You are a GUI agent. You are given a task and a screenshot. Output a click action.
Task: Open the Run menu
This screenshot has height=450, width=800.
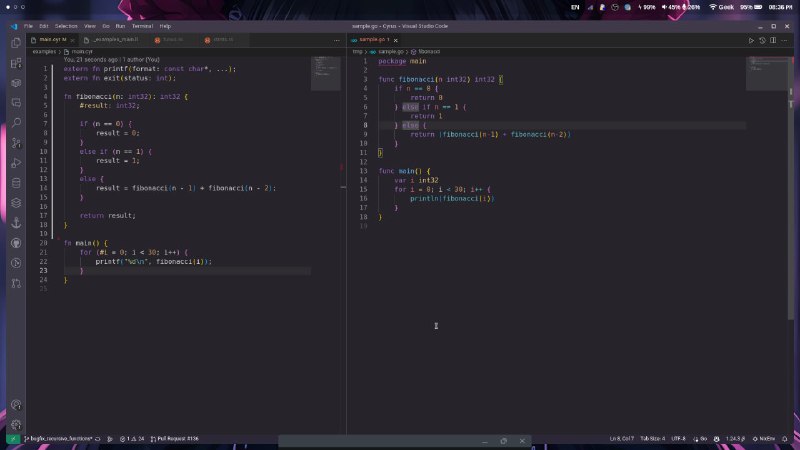pyautogui.click(x=120, y=26)
